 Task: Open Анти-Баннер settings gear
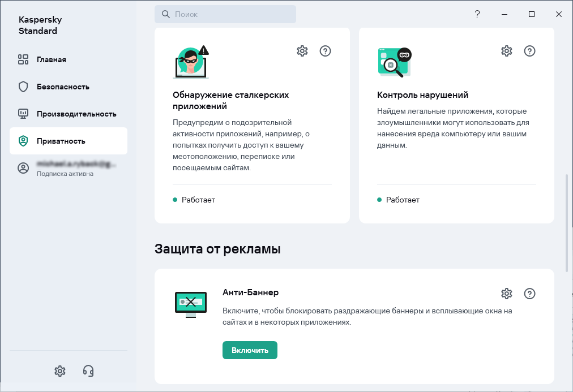click(507, 294)
